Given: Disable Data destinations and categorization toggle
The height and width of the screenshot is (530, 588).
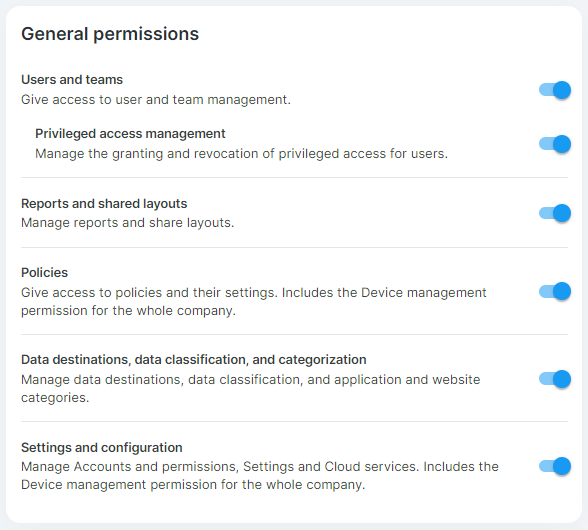Looking at the screenshot, I should (x=555, y=379).
